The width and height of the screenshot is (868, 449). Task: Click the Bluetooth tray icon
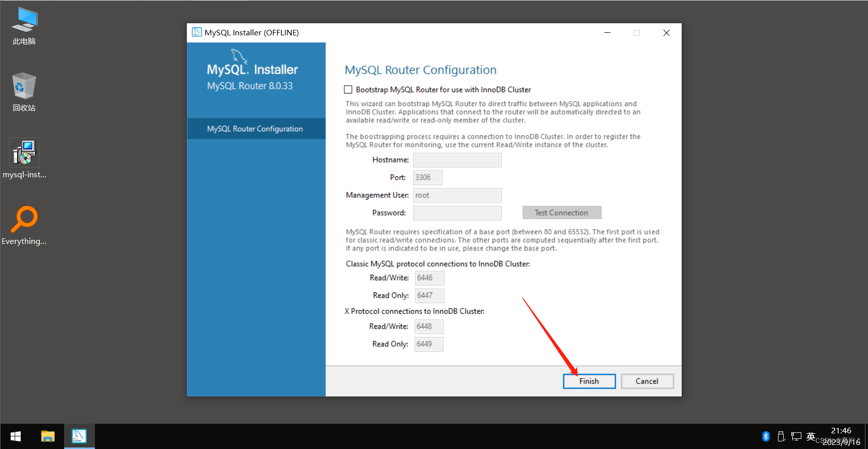[x=766, y=436]
